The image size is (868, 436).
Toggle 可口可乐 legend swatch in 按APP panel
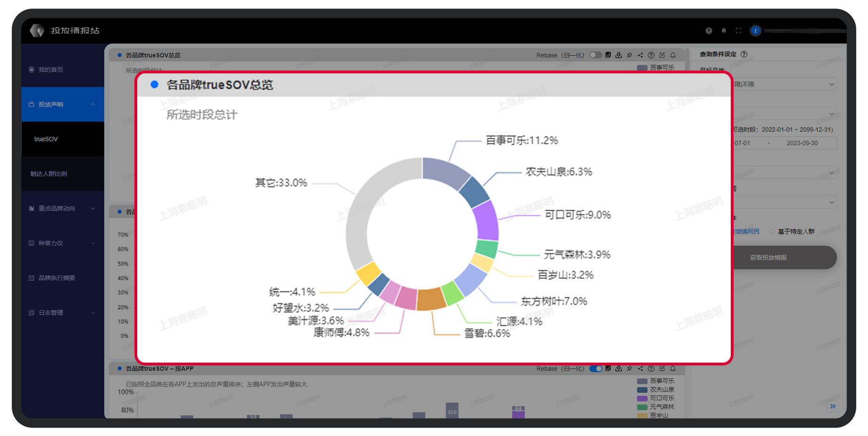pos(642,398)
